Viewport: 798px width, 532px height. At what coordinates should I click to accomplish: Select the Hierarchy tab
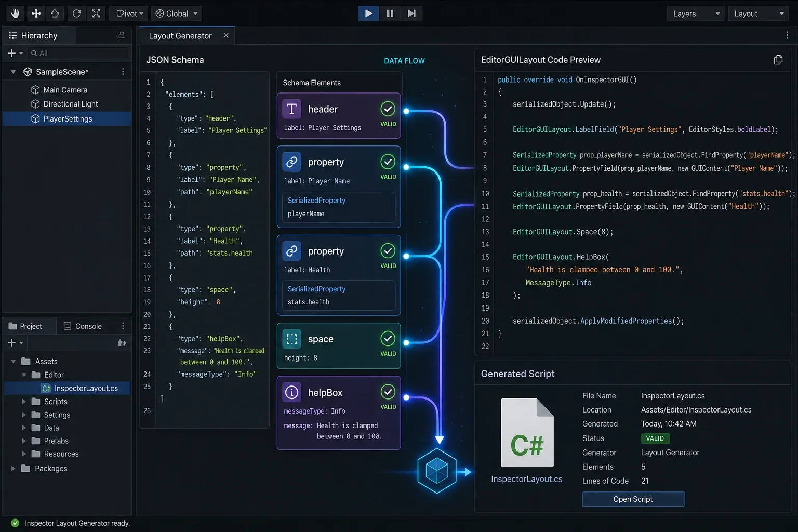click(x=39, y=35)
